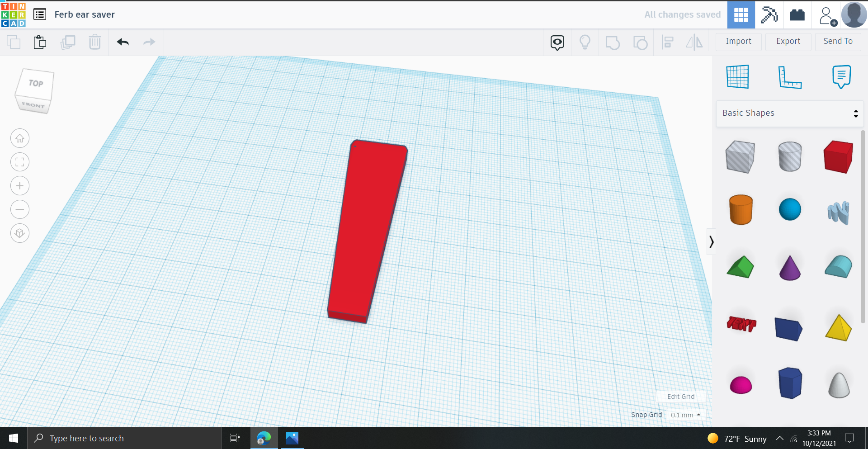Select the transparent Cylinder hole shape
This screenshot has width=868, height=449.
[790, 157]
